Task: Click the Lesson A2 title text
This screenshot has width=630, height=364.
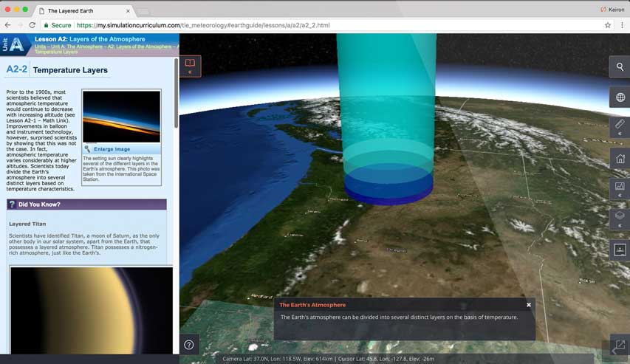Action: click(x=90, y=39)
